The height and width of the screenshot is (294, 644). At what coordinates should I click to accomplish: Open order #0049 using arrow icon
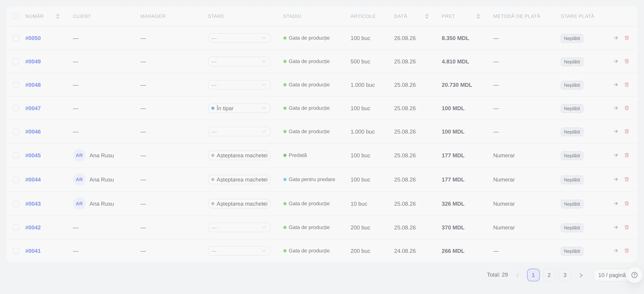[x=615, y=61]
